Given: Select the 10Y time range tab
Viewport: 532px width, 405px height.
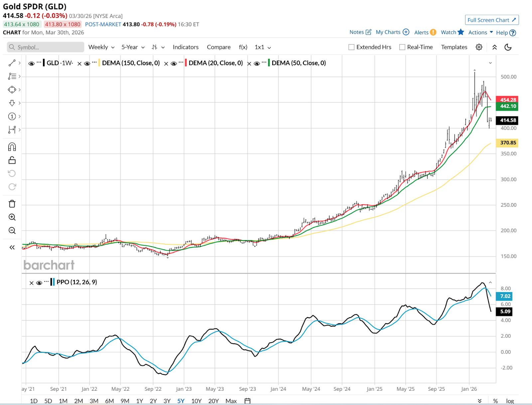Looking at the screenshot, I should (196, 401).
